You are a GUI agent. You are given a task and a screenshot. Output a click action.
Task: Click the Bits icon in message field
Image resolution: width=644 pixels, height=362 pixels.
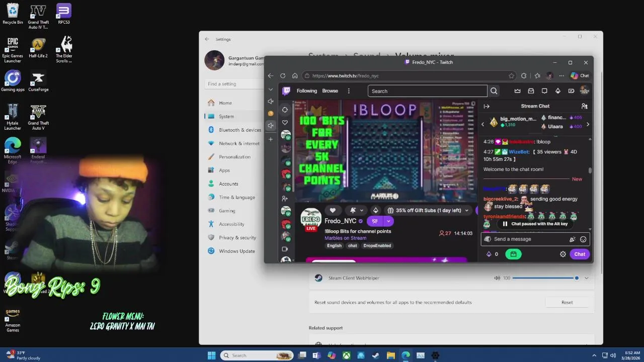pos(572,239)
